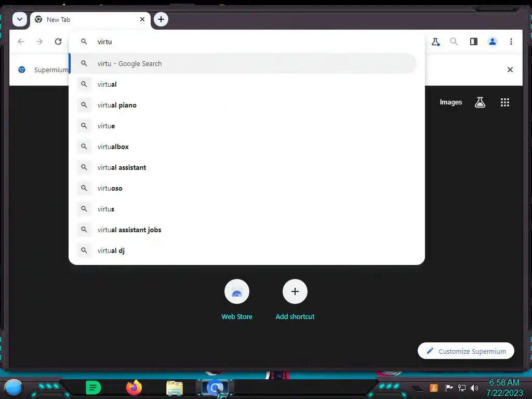Click the Supermium infobar logo icon
The width and height of the screenshot is (532, 399).
(22, 70)
